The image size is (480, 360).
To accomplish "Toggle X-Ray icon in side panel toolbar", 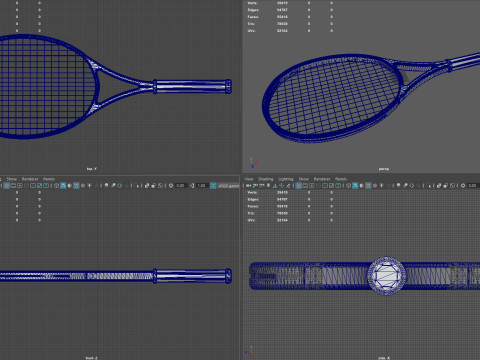I will 439,186.
